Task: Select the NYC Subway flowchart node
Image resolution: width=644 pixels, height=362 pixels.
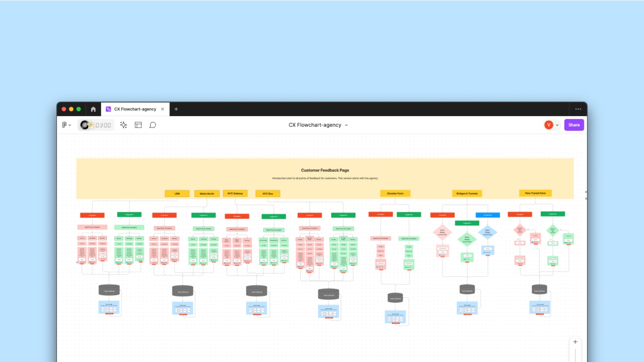Action: [x=235, y=193]
